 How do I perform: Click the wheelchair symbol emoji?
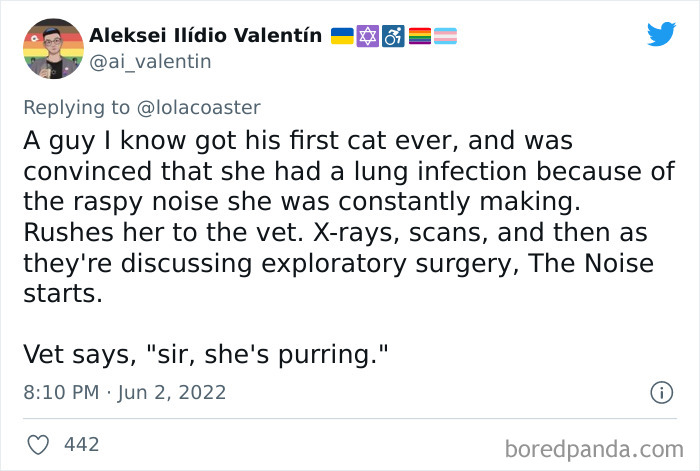point(394,36)
